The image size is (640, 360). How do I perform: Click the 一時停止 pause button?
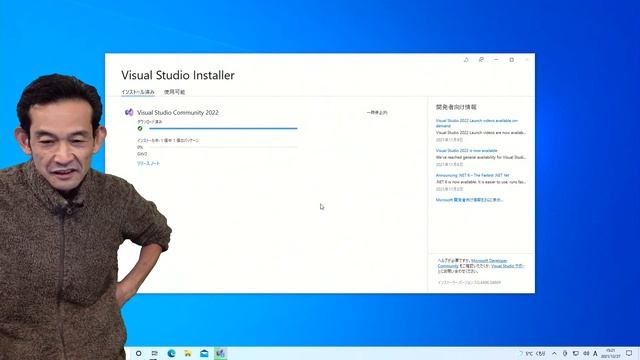tap(377, 112)
